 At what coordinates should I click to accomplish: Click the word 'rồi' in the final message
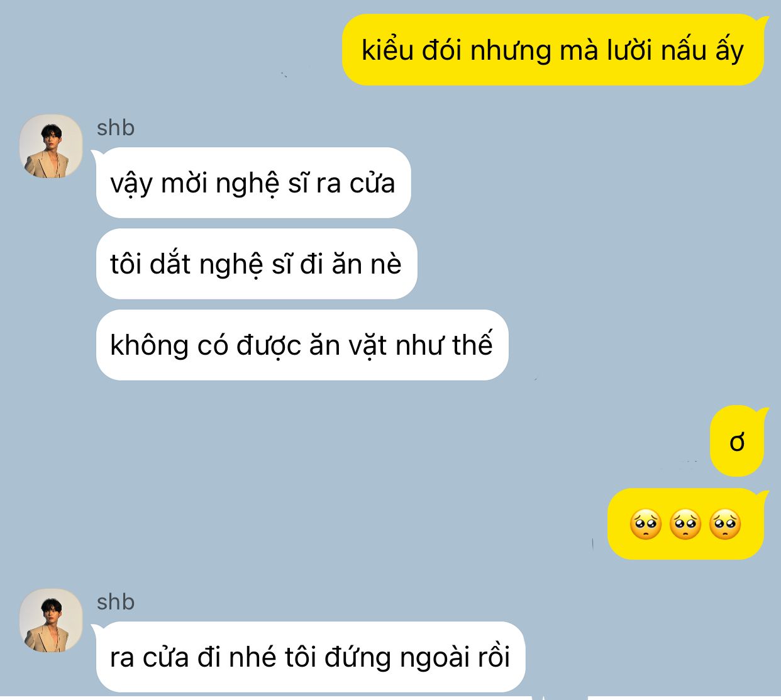point(494,657)
